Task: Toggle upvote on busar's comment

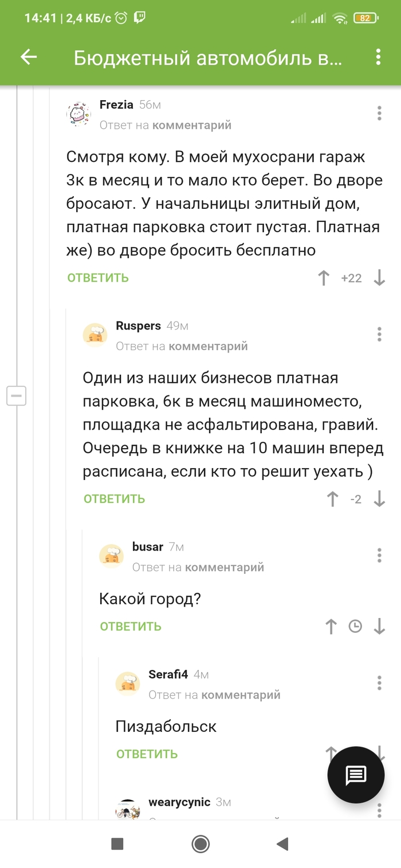Action: (x=331, y=627)
